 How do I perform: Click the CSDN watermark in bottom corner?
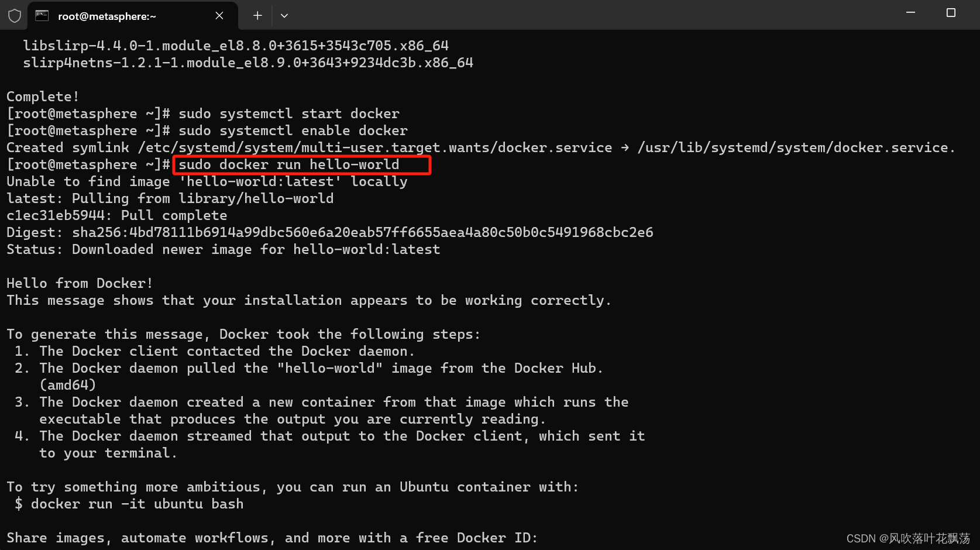pyautogui.click(x=908, y=538)
